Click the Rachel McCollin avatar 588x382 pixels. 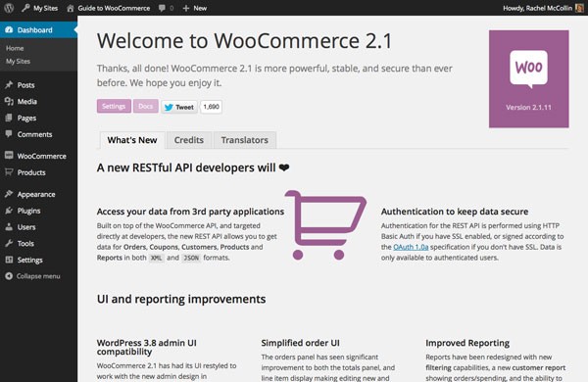pyautogui.click(x=579, y=8)
